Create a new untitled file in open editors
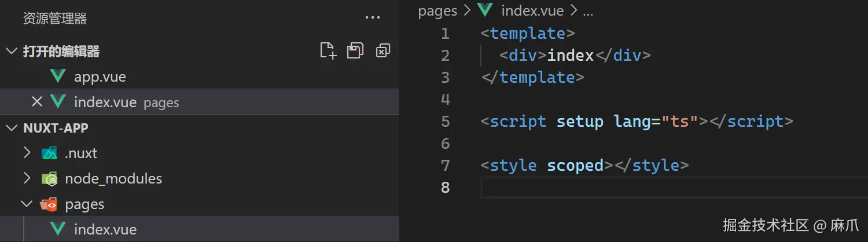Viewport: 868px width, 242px height. 328,51
